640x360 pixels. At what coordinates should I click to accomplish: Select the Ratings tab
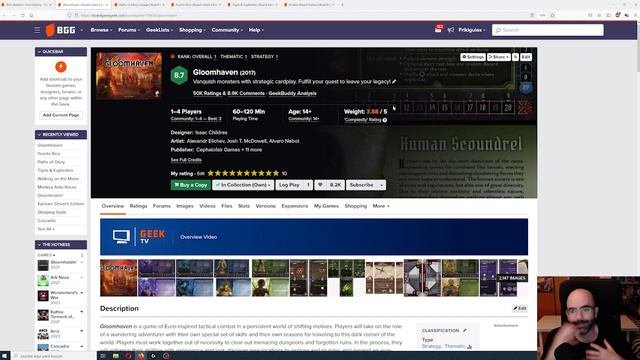tap(138, 206)
